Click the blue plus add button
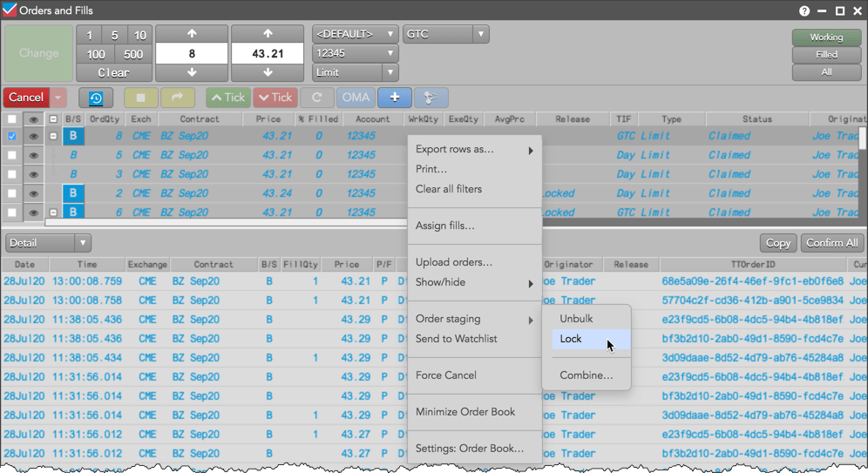The width and height of the screenshot is (868, 473). [x=395, y=98]
